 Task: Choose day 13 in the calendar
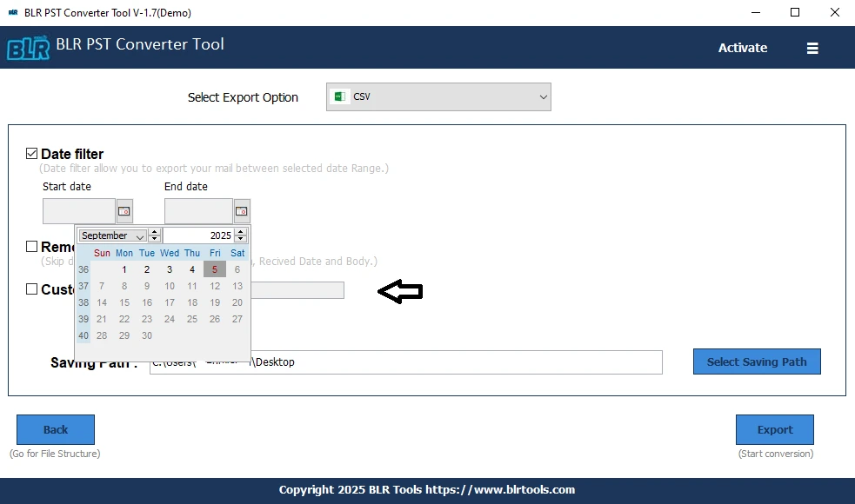click(237, 286)
